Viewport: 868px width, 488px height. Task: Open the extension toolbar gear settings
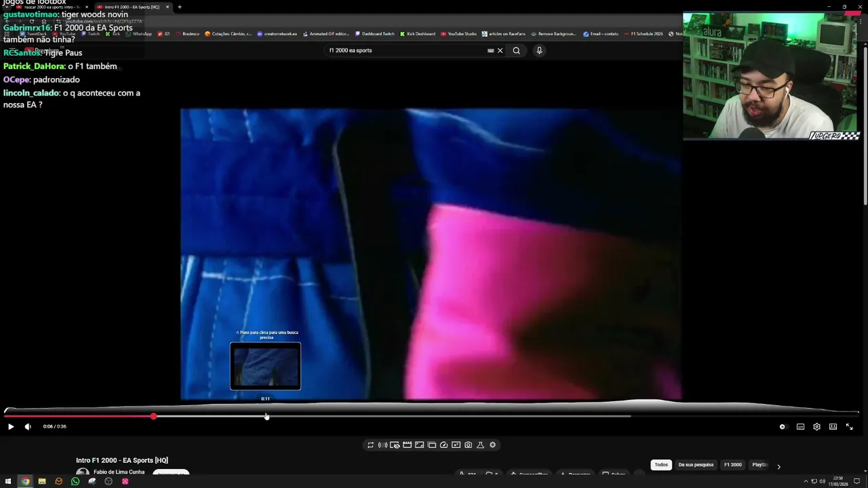point(492,445)
